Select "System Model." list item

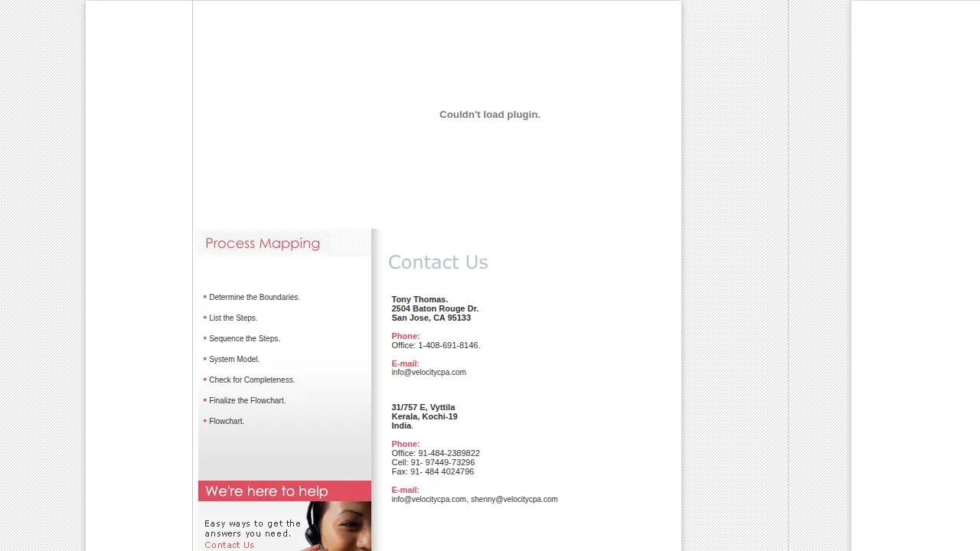(234, 359)
